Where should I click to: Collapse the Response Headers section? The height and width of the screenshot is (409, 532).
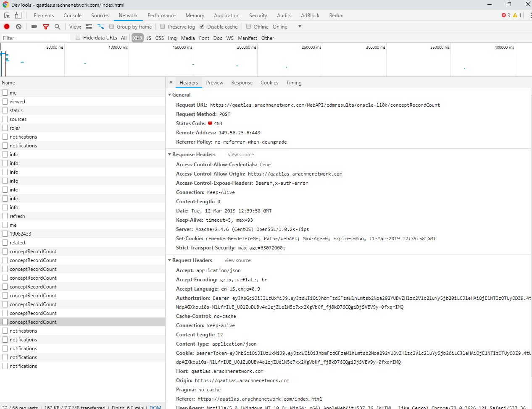[x=170, y=154]
